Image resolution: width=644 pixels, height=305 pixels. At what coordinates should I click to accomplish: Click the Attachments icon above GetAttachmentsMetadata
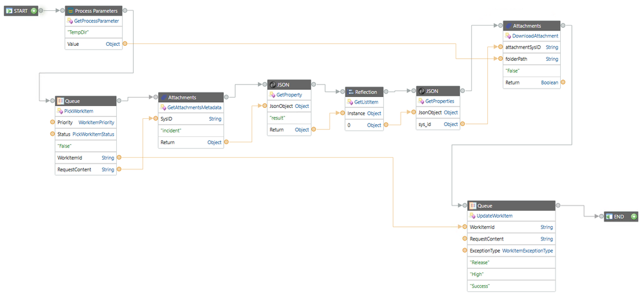pos(164,98)
